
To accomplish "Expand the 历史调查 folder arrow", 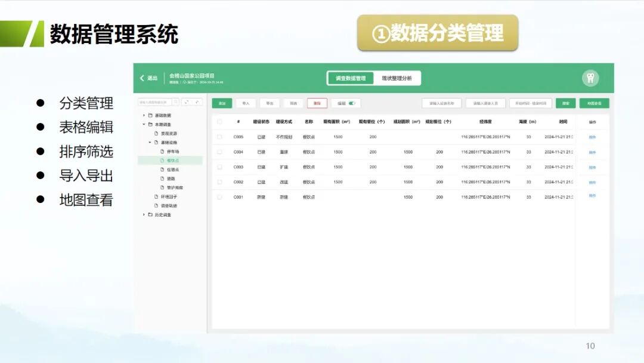I will (x=144, y=214).
